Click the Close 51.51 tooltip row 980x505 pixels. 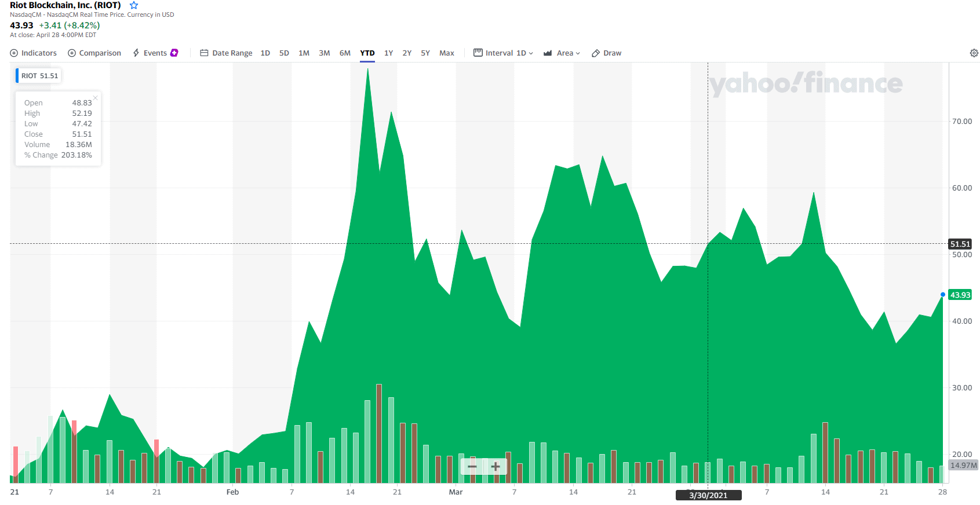58,134
